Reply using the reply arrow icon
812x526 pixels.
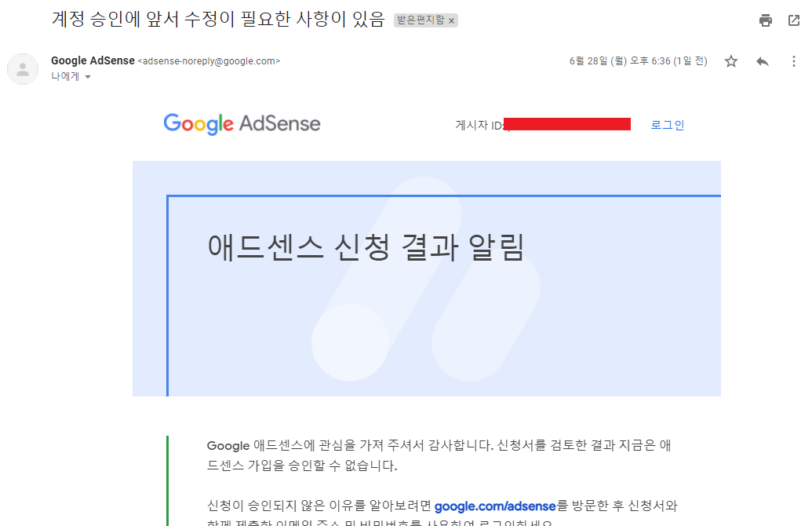coord(763,62)
